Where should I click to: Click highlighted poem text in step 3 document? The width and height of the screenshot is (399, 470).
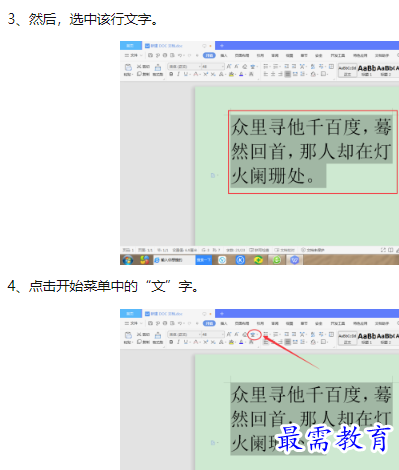pyautogui.click(x=311, y=151)
